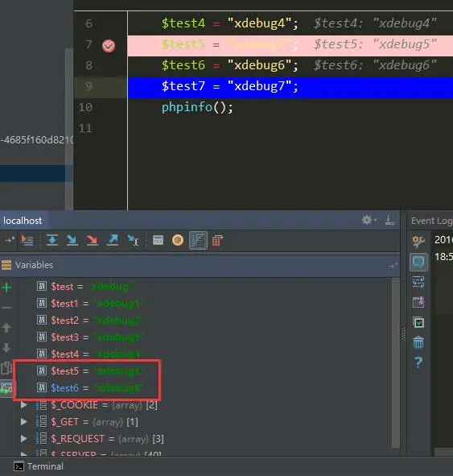Click the minus Remove Watch icon
Viewport: 453px width, 476px height.
6,308
